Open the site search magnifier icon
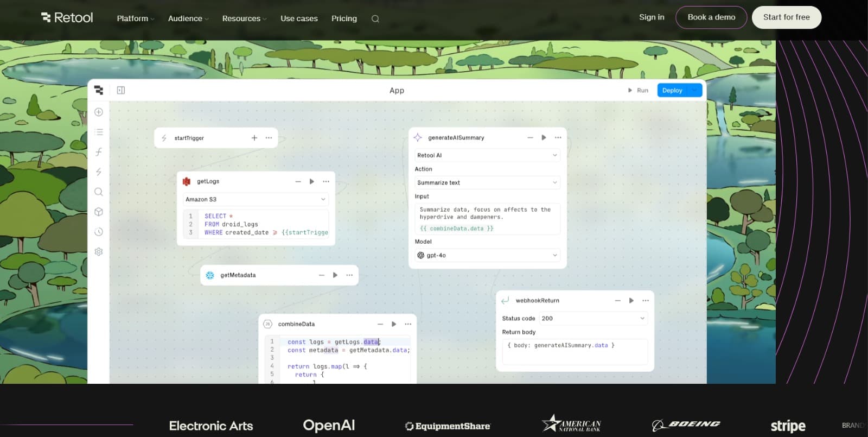Screen dimensions: 868x437 [375, 18]
